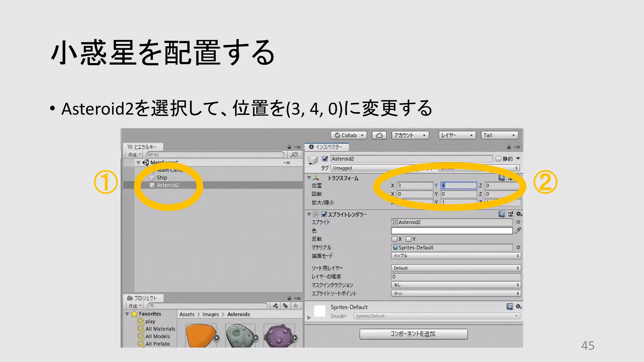Click the color eyedropper icon
This screenshot has height=362, width=644.
pyautogui.click(x=518, y=231)
